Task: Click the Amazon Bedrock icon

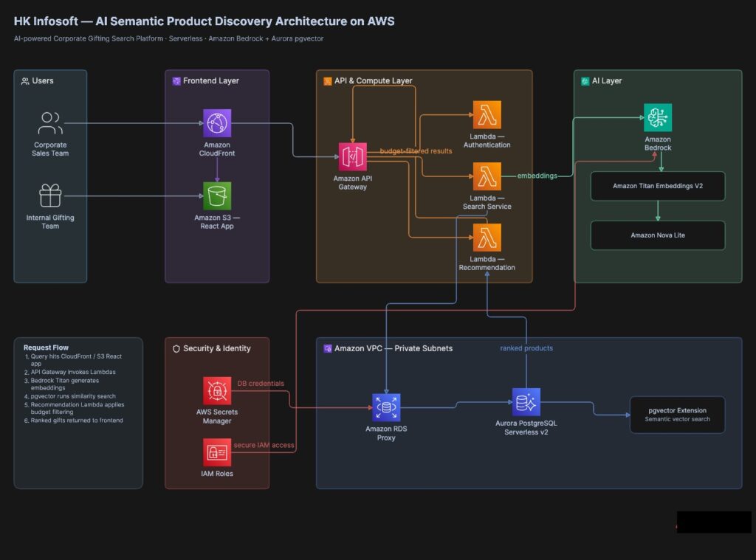Action: coord(658,117)
